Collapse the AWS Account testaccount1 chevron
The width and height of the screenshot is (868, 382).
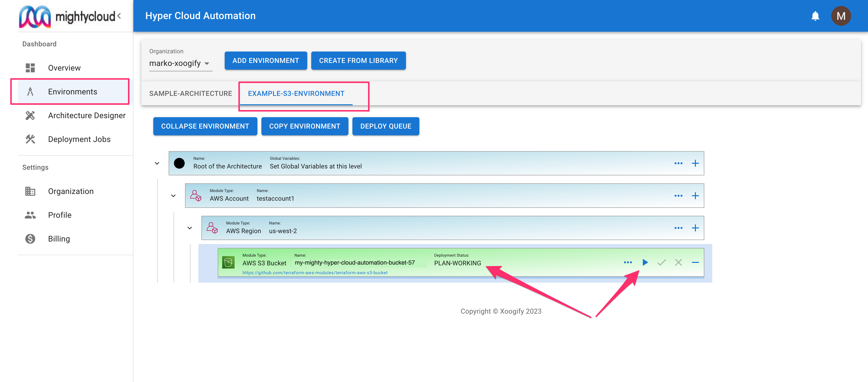point(173,196)
